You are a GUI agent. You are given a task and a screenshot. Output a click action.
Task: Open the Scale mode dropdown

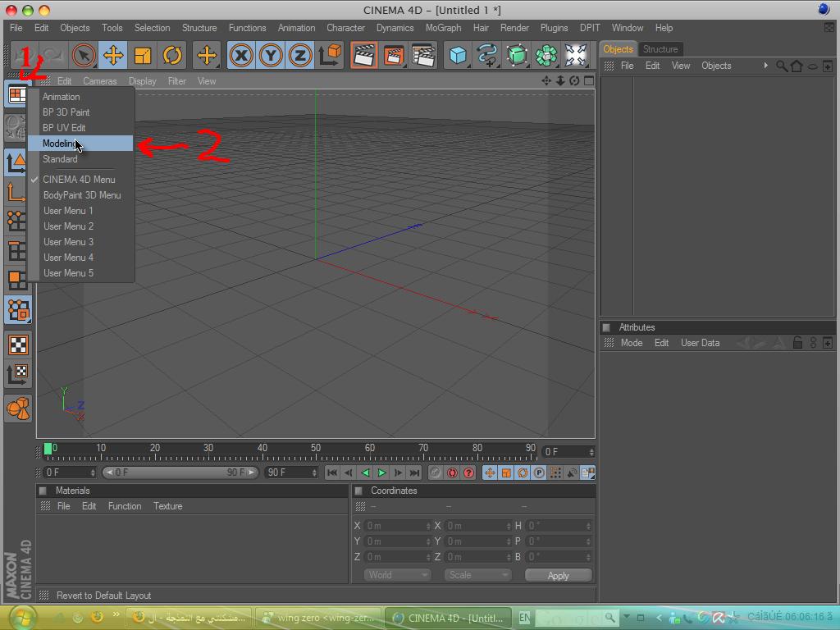pos(477,575)
